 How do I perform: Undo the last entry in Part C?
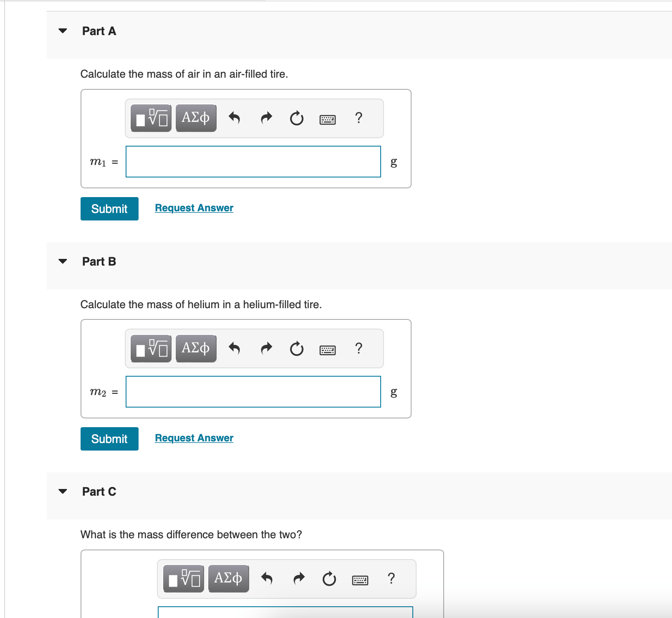267,579
